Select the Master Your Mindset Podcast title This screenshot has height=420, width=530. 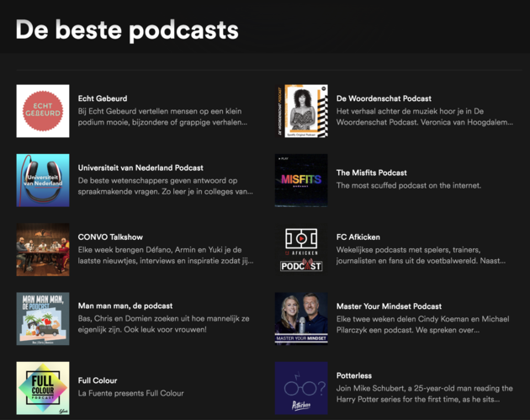click(x=389, y=306)
